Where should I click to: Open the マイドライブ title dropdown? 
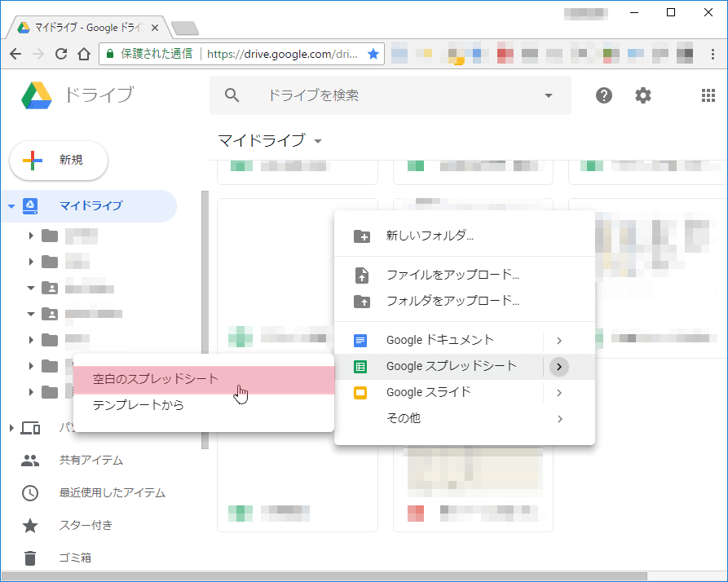(x=318, y=141)
